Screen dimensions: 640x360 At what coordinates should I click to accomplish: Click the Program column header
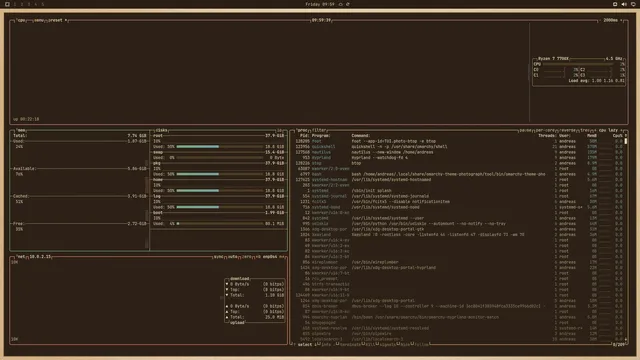321,136
